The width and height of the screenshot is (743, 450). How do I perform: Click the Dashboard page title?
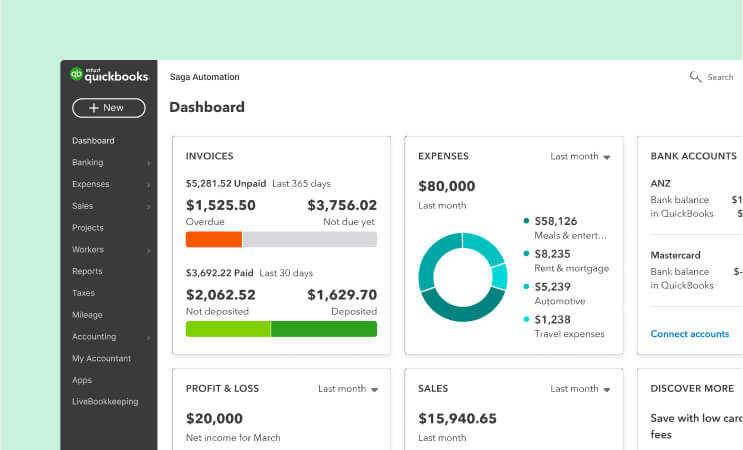tap(207, 107)
